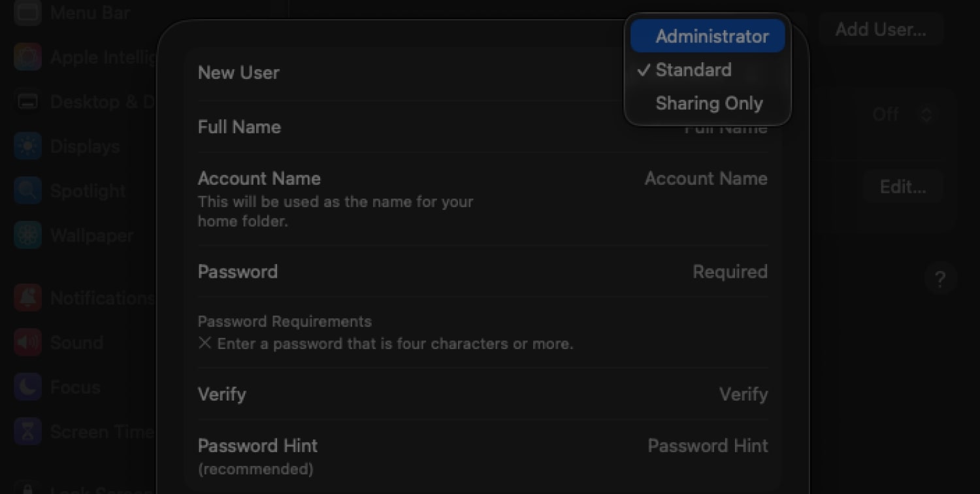Select the Wallpaper sidebar icon
The width and height of the screenshot is (980, 494).
click(x=91, y=235)
